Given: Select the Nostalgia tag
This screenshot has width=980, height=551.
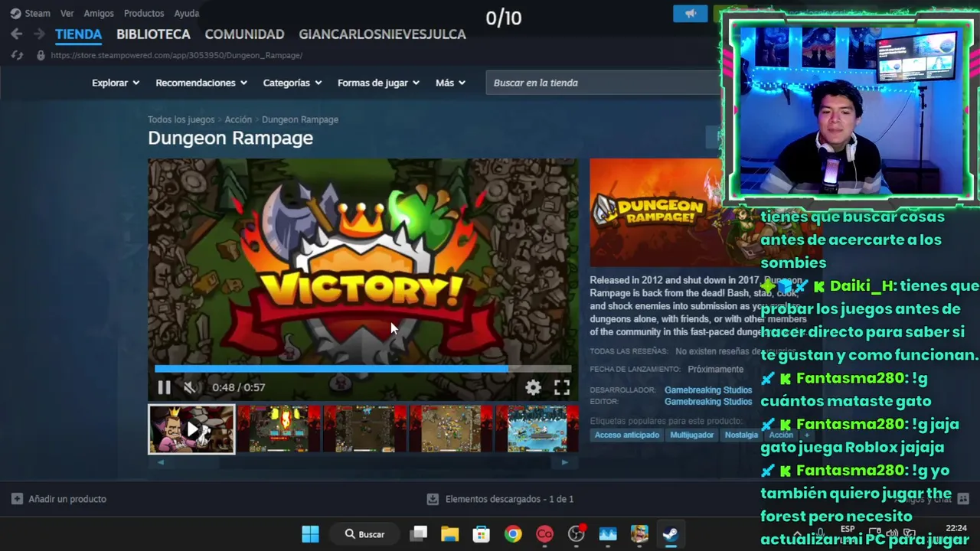Looking at the screenshot, I should point(741,435).
